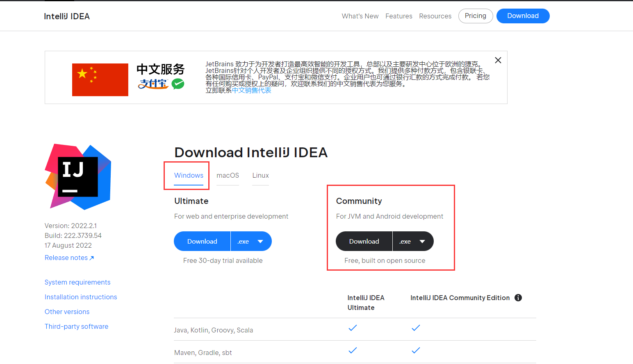Screen dimensions: 633x364
Task: Click the 'Maven, Gradle, sbt' row label
Action: [203, 353]
